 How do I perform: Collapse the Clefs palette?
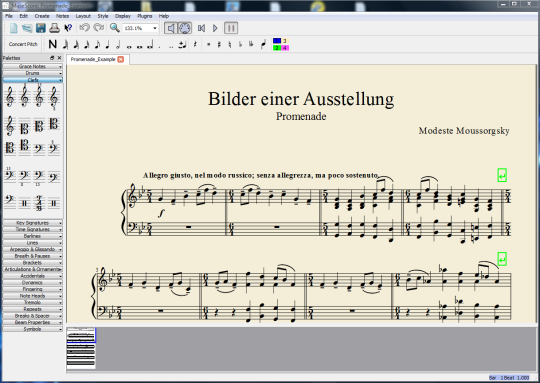pos(33,80)
